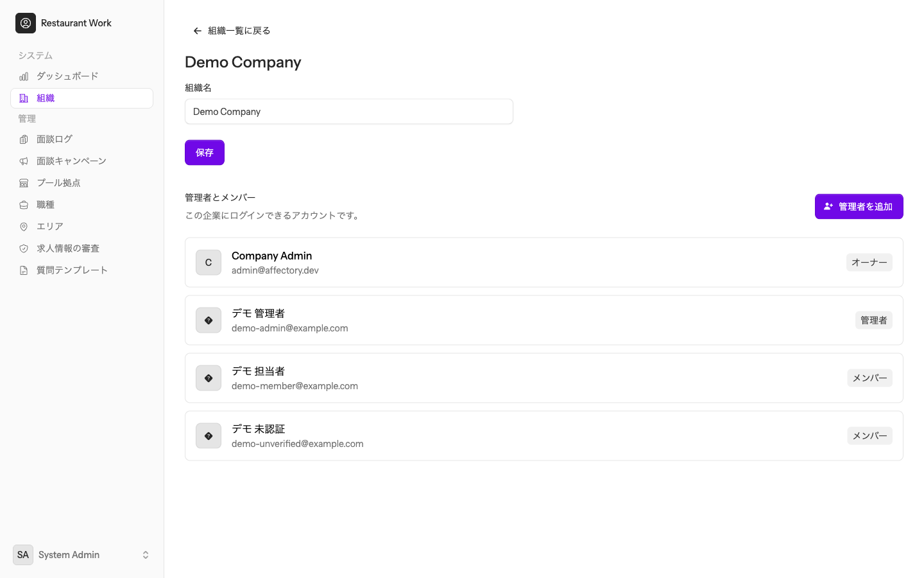The width and height of the screenshot is (924, 578).
Task: Open 面談ログ page
Action: click(81, 139)
